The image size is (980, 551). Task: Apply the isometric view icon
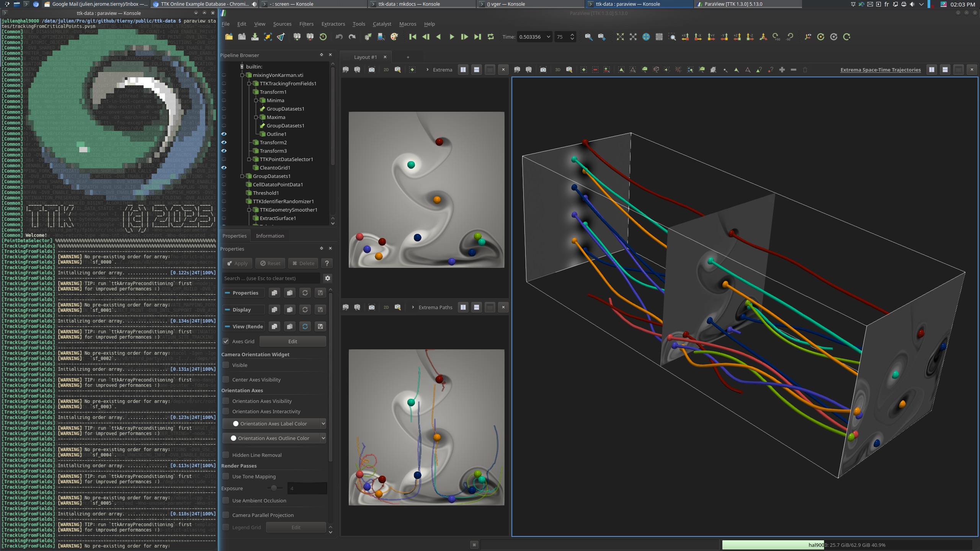[x=763, y=37]
